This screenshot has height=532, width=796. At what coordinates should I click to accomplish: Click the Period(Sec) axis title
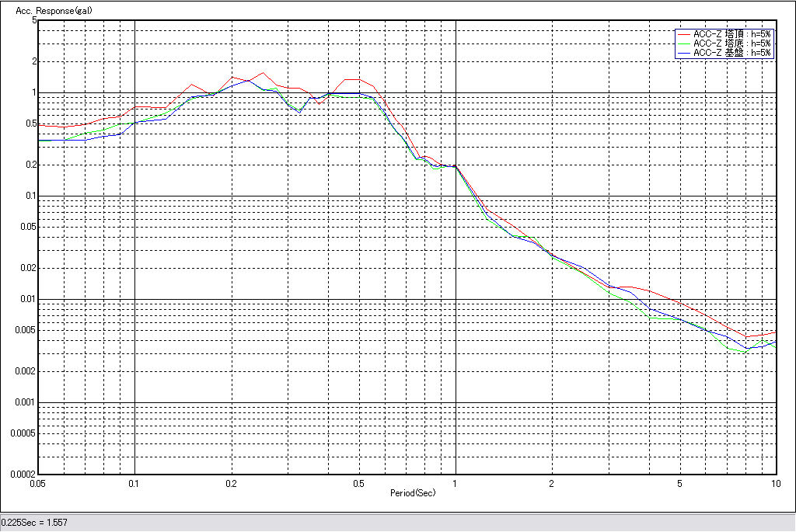(412, 492)
